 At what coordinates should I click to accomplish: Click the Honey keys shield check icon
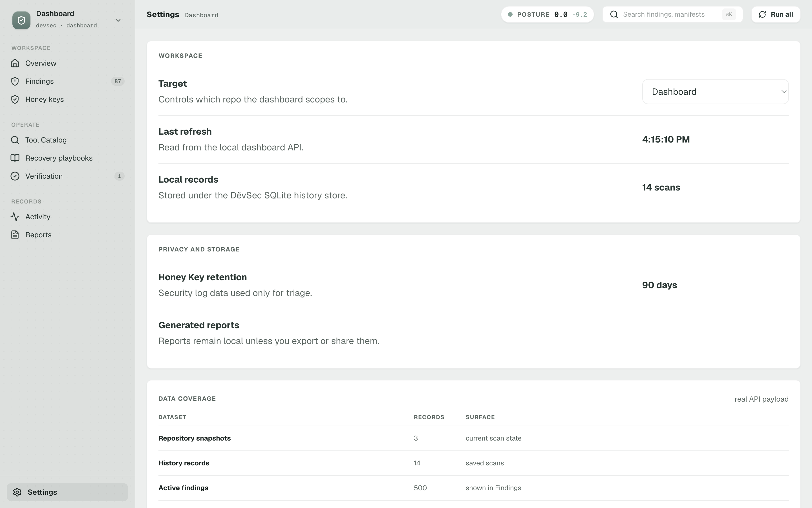(15, 99)
